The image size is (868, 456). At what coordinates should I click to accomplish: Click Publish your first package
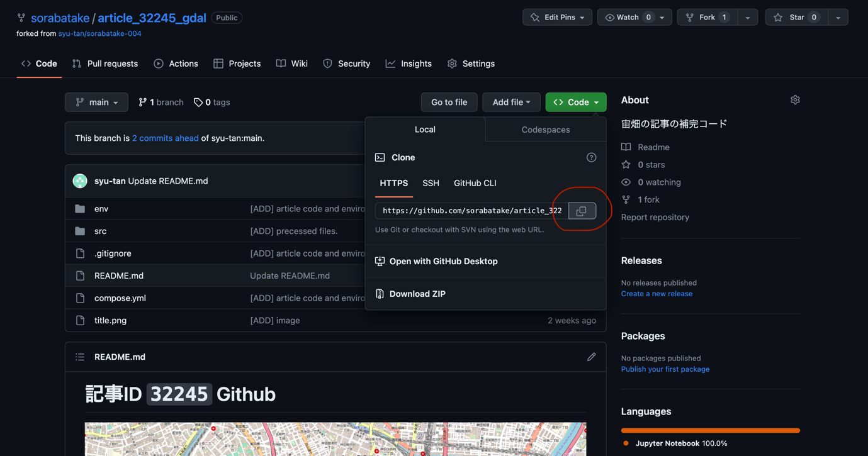[665, 369]
